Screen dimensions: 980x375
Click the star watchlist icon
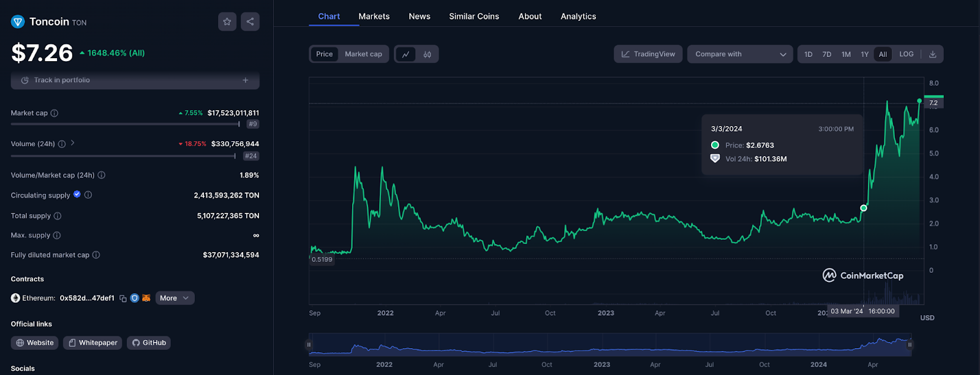(227, 21)
